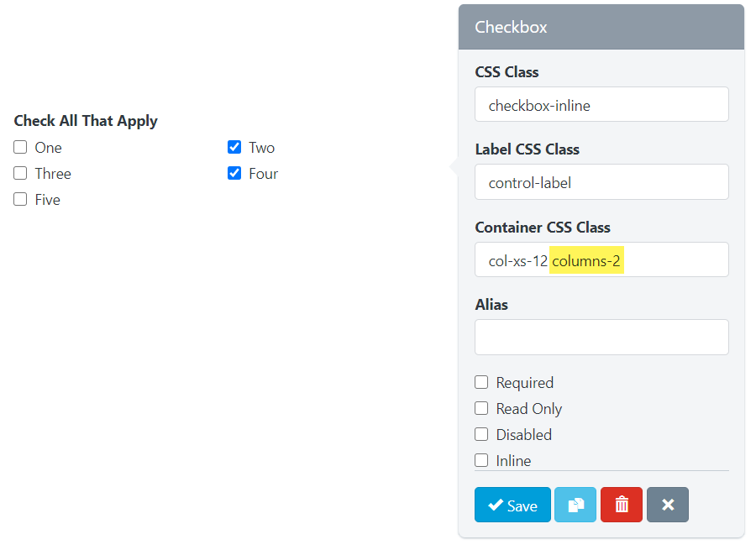This screenshot has height=550, width=756.
Task: Click the red trash delete icon
Action: click(x=622, y=505)
